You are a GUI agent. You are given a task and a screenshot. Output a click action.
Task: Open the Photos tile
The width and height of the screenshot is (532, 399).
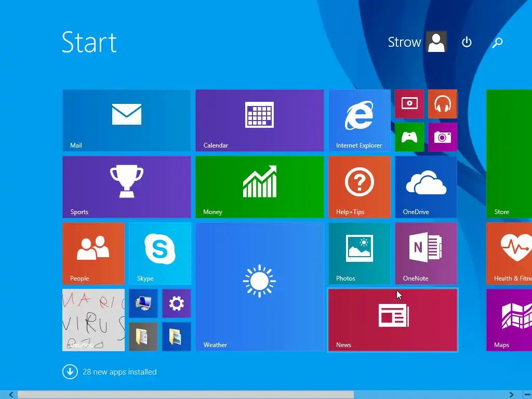[360, 254]
